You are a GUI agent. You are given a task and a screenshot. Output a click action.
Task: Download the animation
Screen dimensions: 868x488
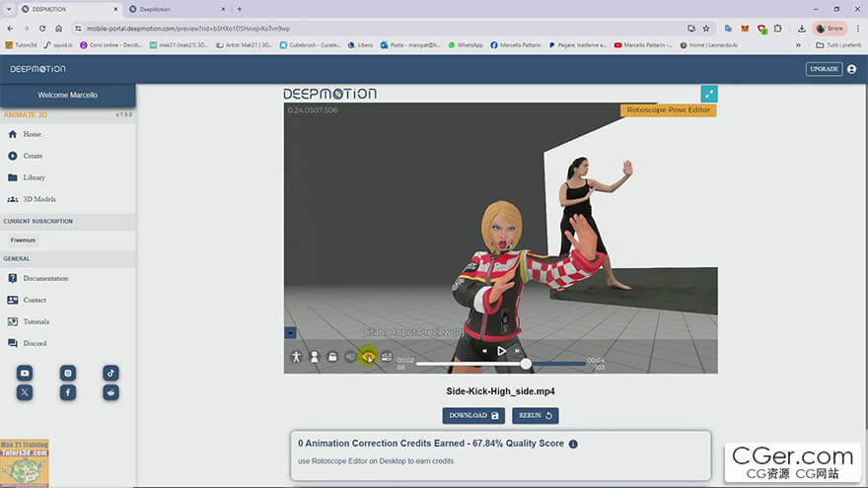(473, 415)
